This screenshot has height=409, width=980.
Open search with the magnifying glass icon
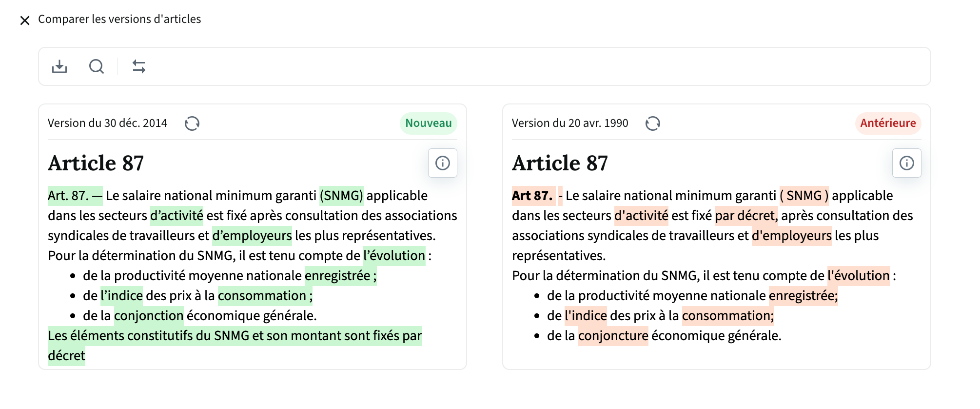click(x=97, y=66)
